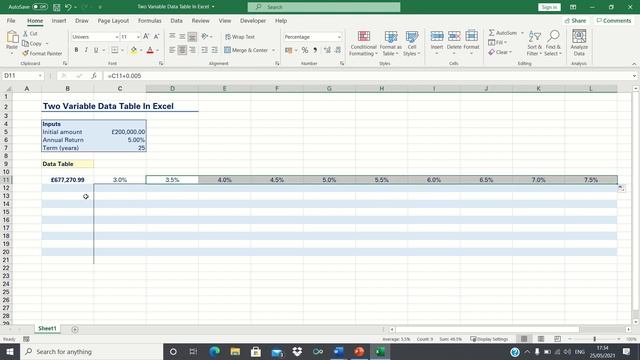The height and width of the screenshot is (360, 640).
Task: Apply the red font color
Action: pyautogui.click(x=150, y=50)
